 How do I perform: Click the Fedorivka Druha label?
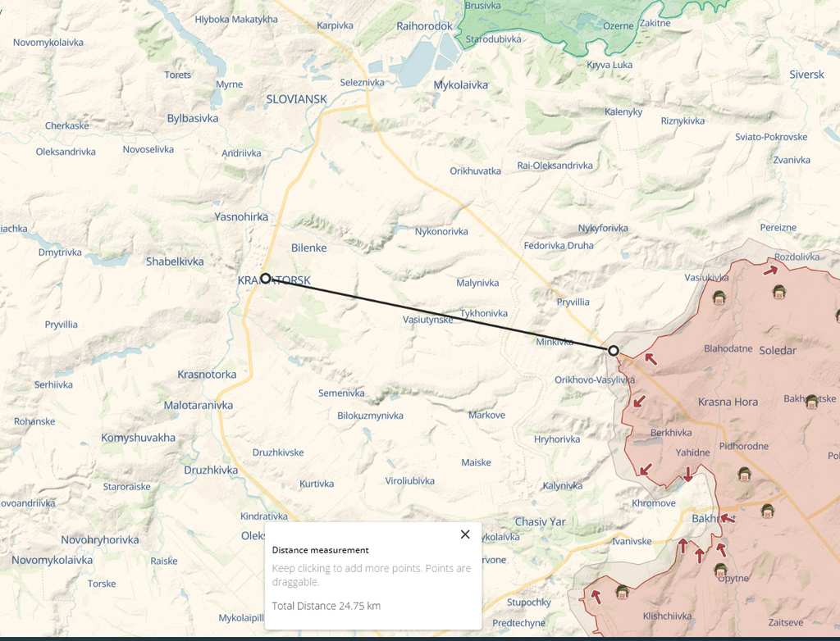point(559,245)
